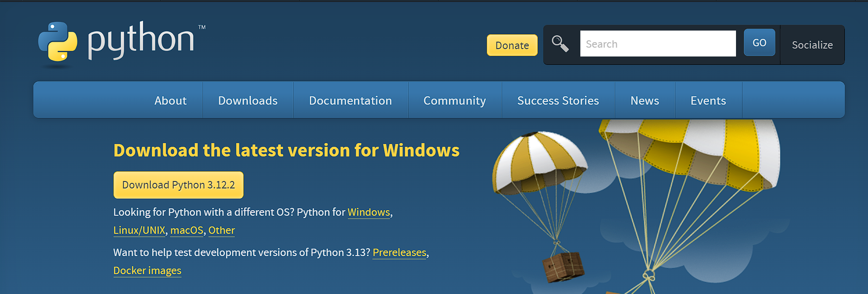This screenshot has width=868, height=294.
Task: Open the About menu
Action: (170, 100)
